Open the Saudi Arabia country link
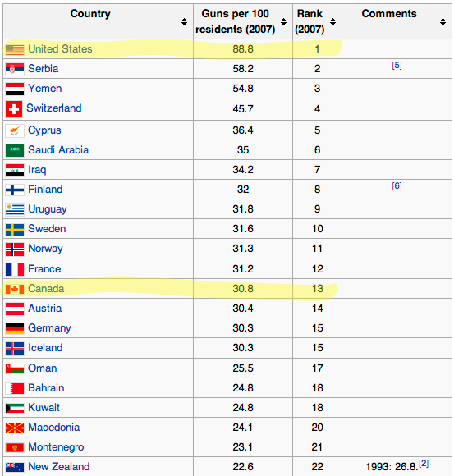The height and width of the screenshot is (476, 454). pyautogui.click(x=58, y=150)
